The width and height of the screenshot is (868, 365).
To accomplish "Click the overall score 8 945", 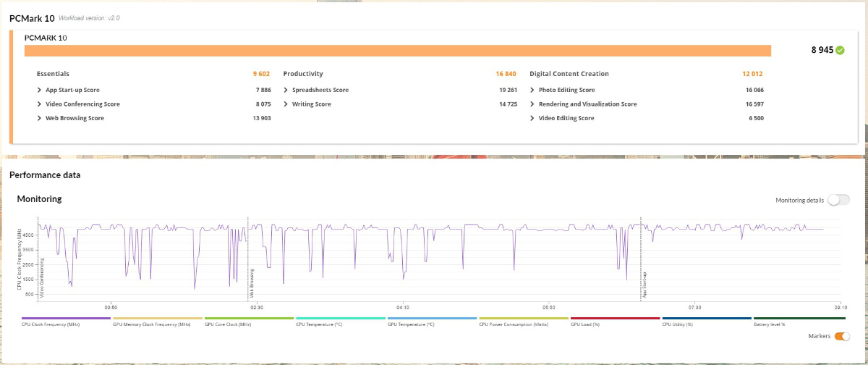I will click(x=822, y=51).
